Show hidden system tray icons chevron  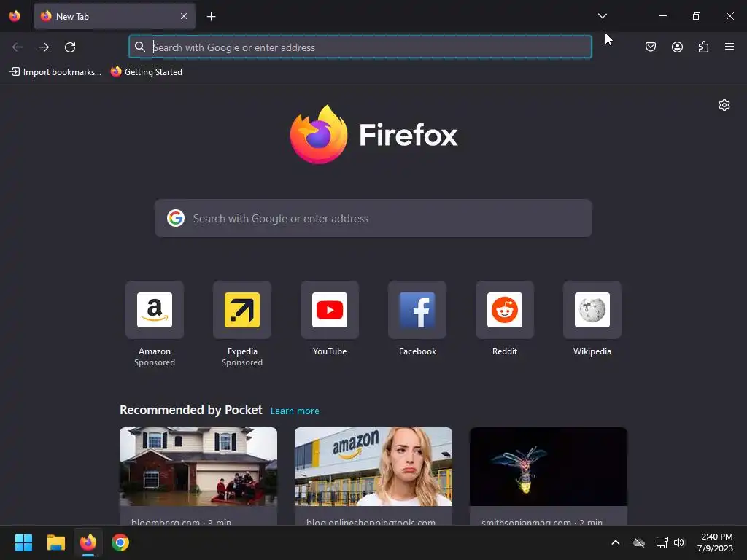click(616, 542)
